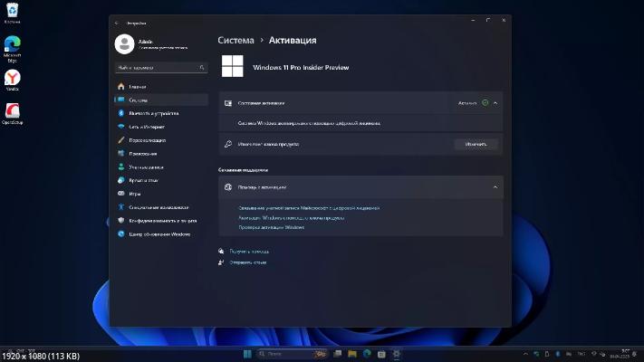The image size is (644, 362).
Task: Open Task View from the taskbar
Action: (338, 354)
